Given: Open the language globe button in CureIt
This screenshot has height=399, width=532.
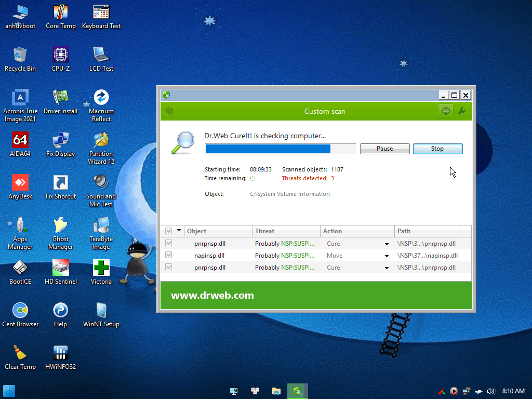Looking at the screenshot, I should (446, 111).
